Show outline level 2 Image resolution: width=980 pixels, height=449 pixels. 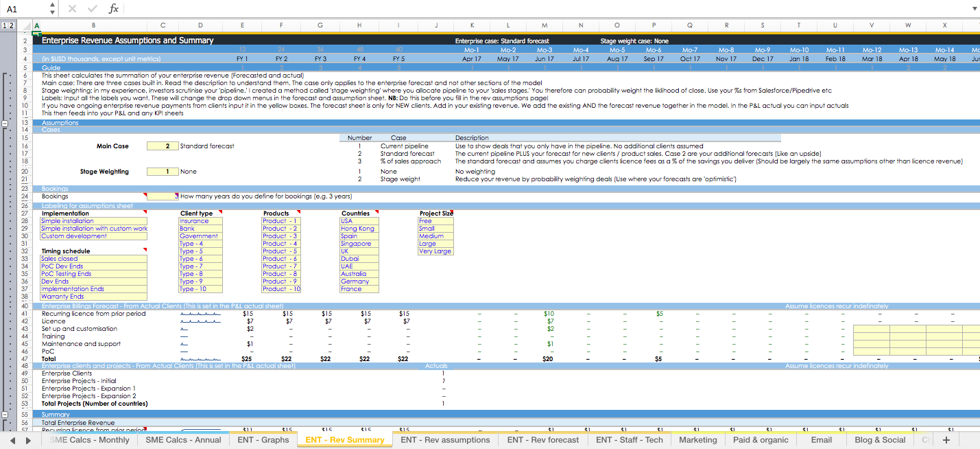pos(11,25)
